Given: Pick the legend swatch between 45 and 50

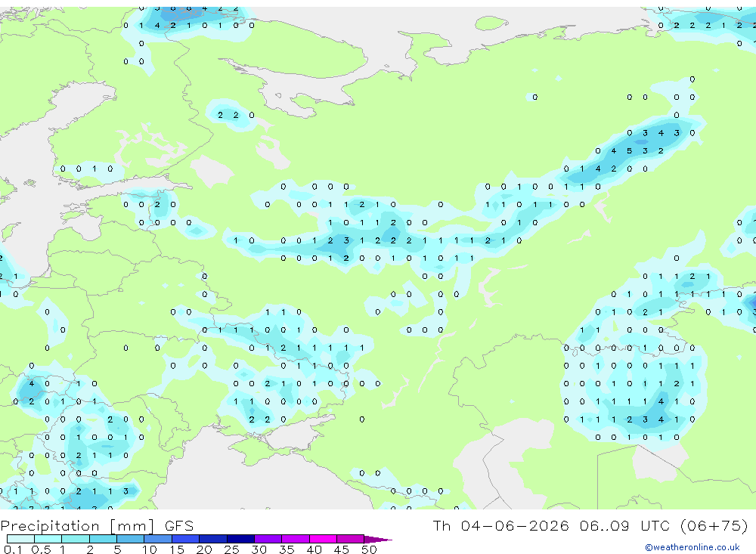Looking at the screenshot, I should point(351,539).
